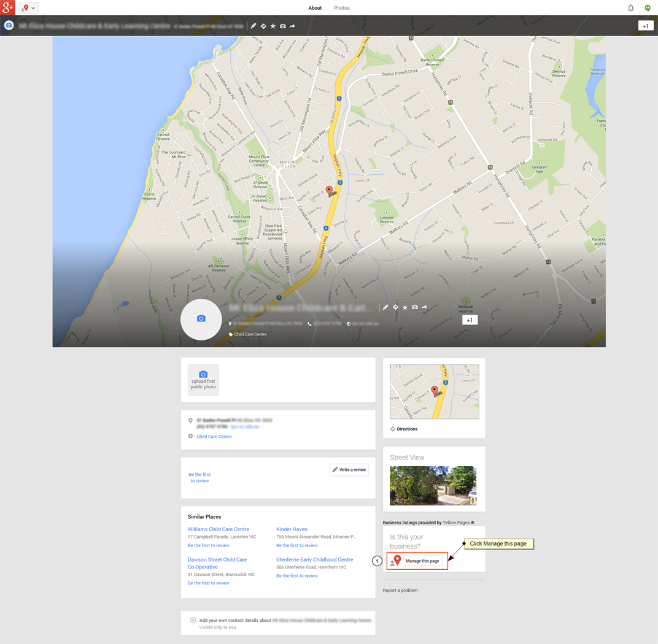Expand Add your own contact details
Screen dimensions: 658x644
click(193, 620)
